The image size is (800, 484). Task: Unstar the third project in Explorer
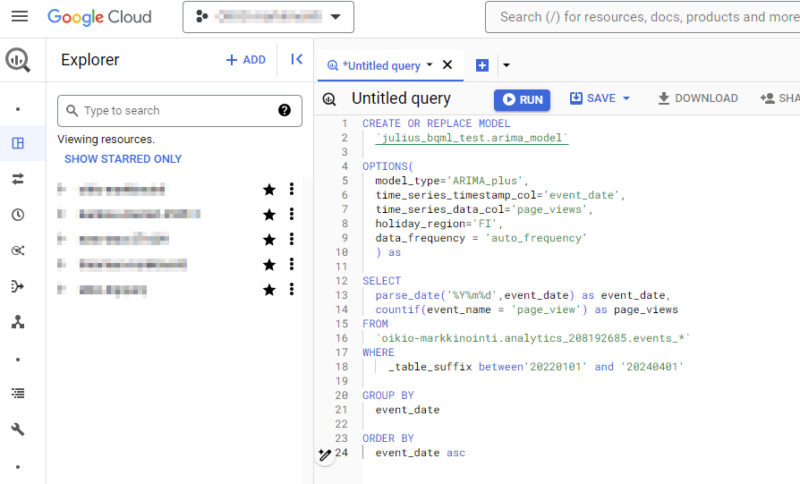click(269, 240)
